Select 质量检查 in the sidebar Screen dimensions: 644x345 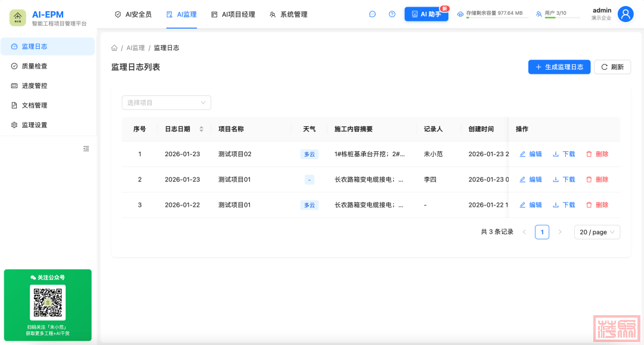35,66
